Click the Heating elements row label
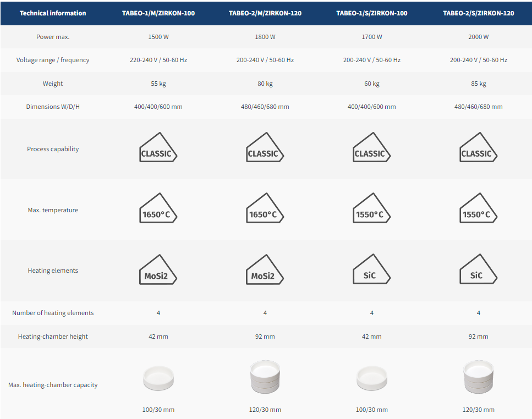The width and height of the screenshot is (532, 419). click(x=53, y=271)
